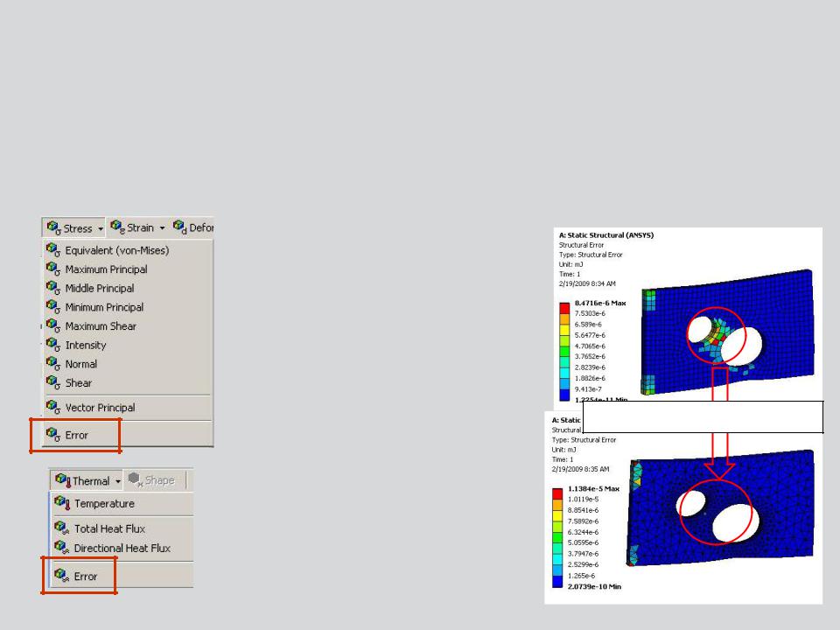Click the Thermal toolbar icon
This screenshot has height=630, width=840.
point(63,480)
